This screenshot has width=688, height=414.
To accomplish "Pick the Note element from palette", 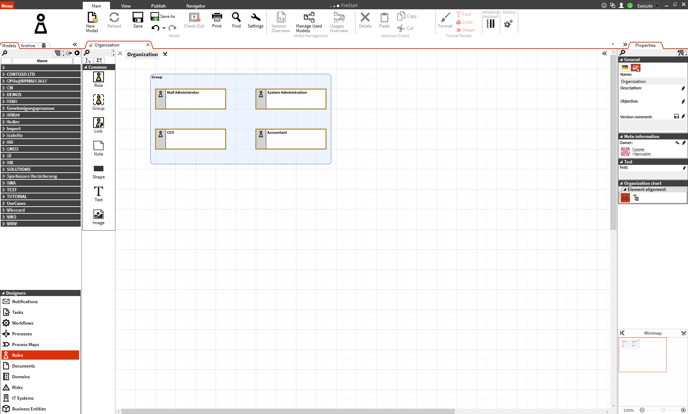I will pos(98,148).
